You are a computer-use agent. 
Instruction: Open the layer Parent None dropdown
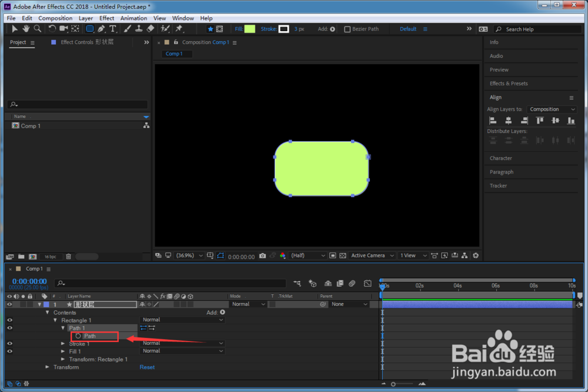(349, 304)
